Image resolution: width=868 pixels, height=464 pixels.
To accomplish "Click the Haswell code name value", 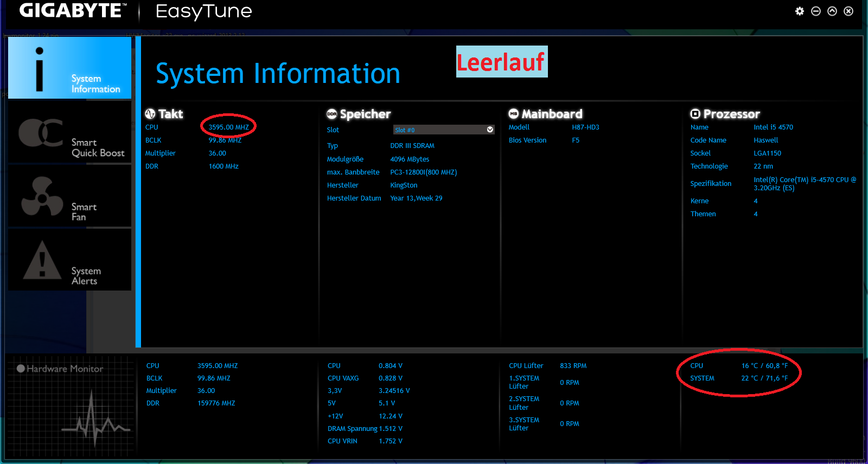I will [765, 140].
